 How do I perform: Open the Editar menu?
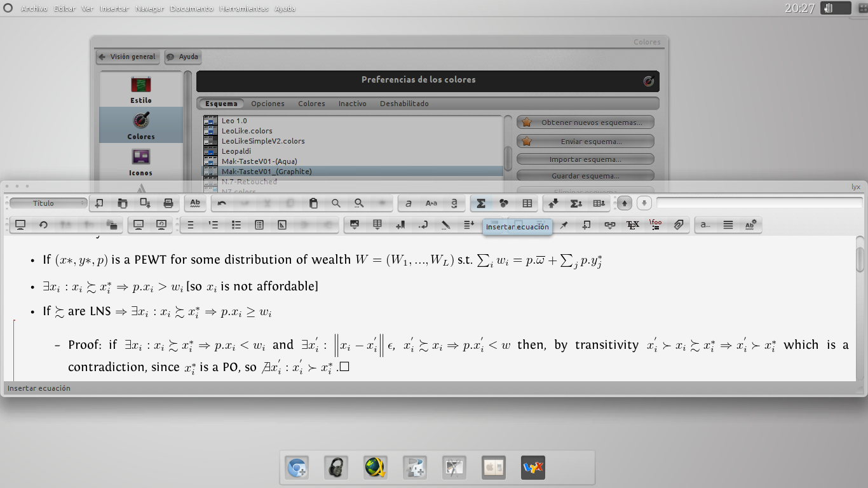pos(64,9)
